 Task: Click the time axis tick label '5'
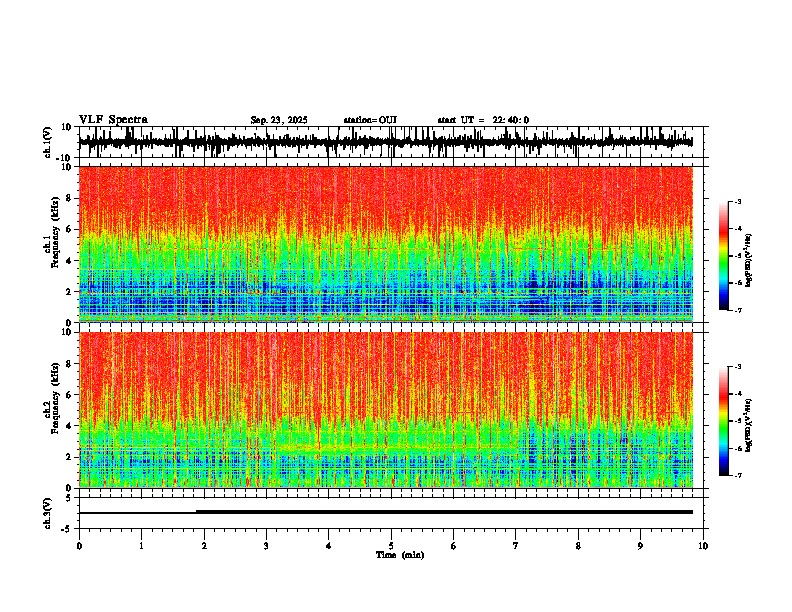click(x=391, y=546)
